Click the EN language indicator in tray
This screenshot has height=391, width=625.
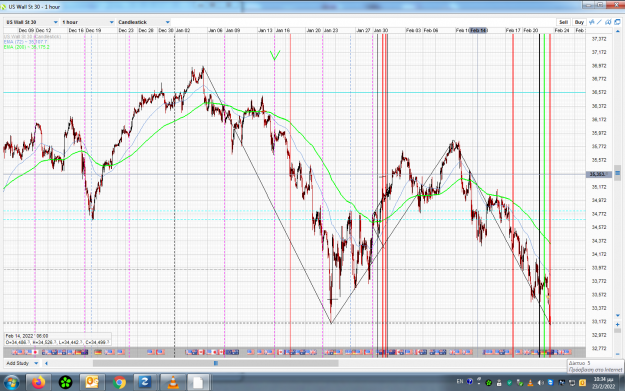coord(460,382)
